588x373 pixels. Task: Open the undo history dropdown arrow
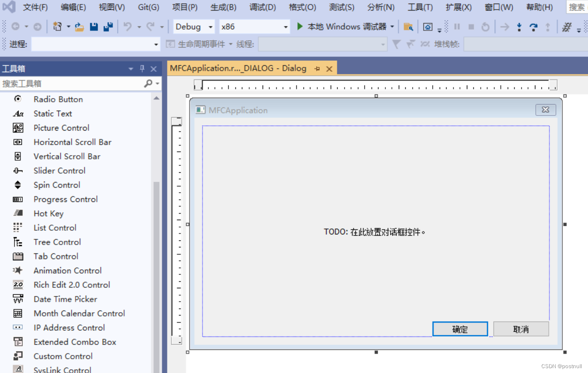click(139, 27)
